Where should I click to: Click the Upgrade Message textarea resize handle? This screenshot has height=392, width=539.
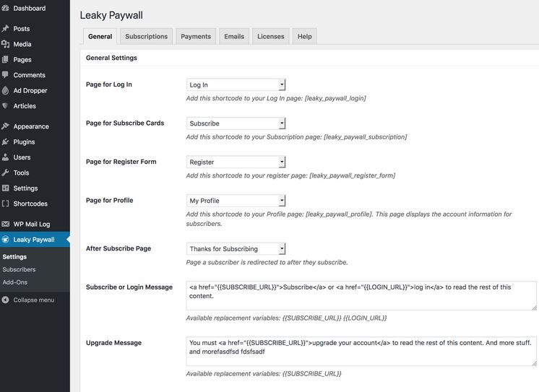click(534, 363)
